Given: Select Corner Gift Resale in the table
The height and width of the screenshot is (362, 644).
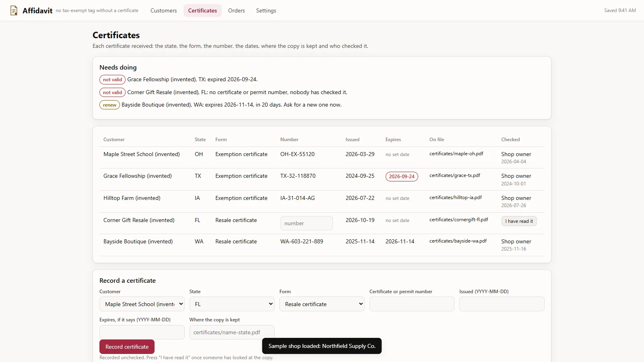Looking at the screenshot, I should click(139, 220).
